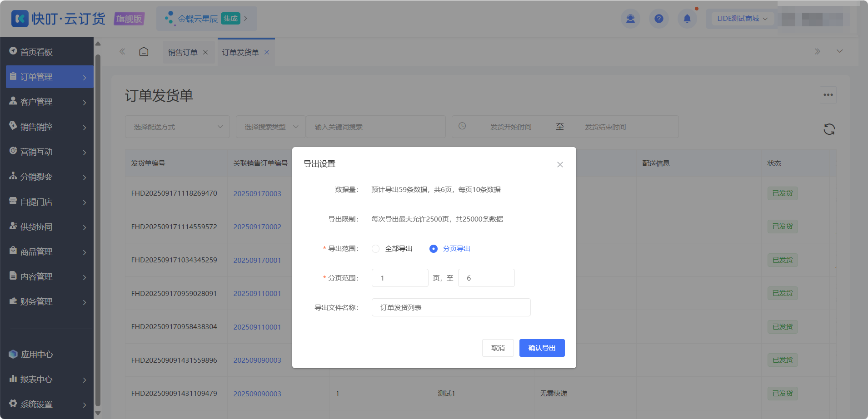Open the 商品管理 sidebar menu
Screen dimensions: 868x419
(50, 251)
